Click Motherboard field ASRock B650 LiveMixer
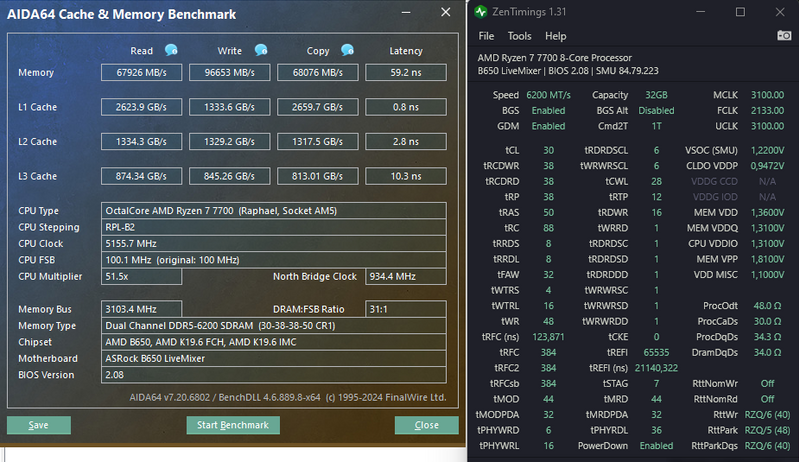Viewport: 799px width, 462px height. pyautogui.click(x=274, y=358)
